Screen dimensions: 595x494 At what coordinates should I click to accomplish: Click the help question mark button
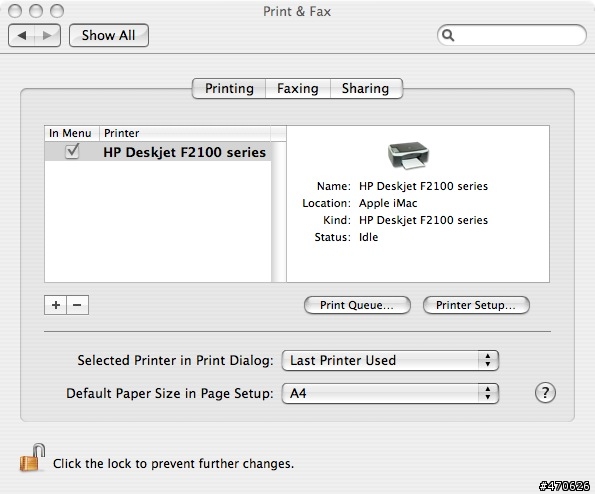(545, 393)
